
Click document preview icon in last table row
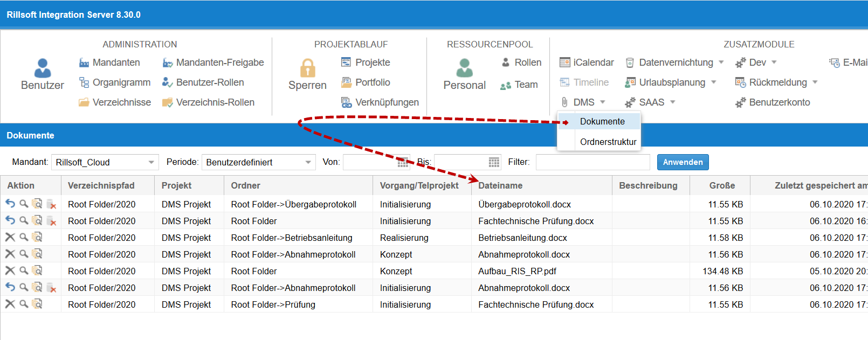pyautogui.click(x=37, y=304)
